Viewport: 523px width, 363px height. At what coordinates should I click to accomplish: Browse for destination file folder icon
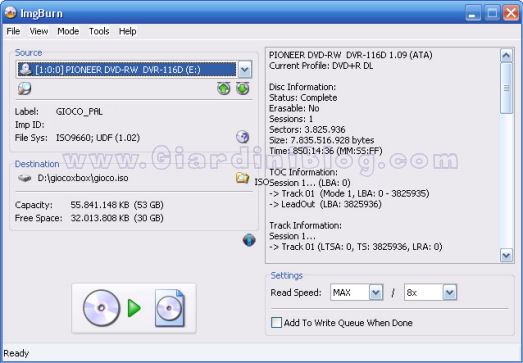[x=242, y=178]
